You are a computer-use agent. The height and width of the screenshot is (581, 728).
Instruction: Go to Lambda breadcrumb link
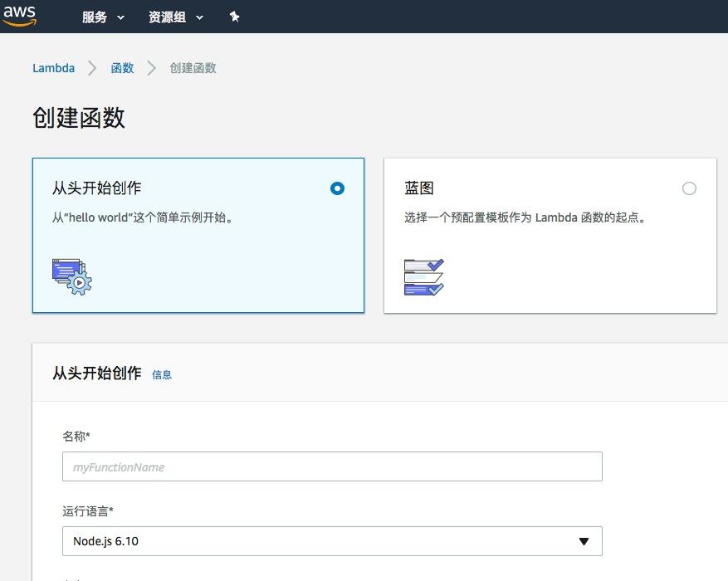(x=53, y=68)
